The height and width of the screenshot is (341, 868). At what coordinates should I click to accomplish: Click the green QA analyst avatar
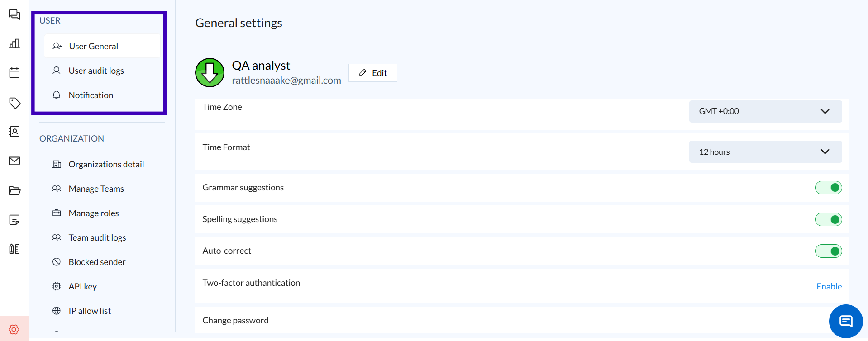tap(210, 72)
